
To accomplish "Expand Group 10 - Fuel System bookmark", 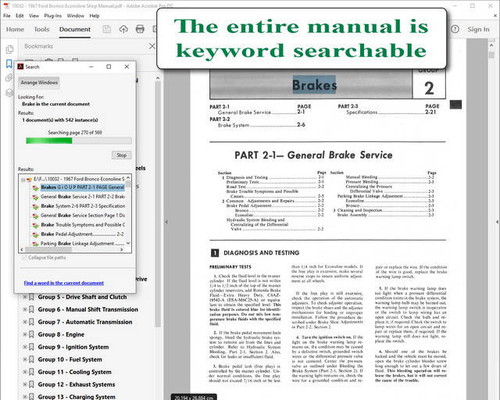I will pos(25,359).
